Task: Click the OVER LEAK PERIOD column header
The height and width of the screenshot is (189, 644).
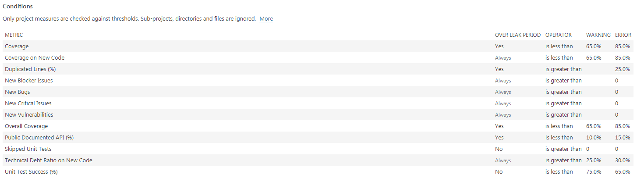Action: point(518,35)
